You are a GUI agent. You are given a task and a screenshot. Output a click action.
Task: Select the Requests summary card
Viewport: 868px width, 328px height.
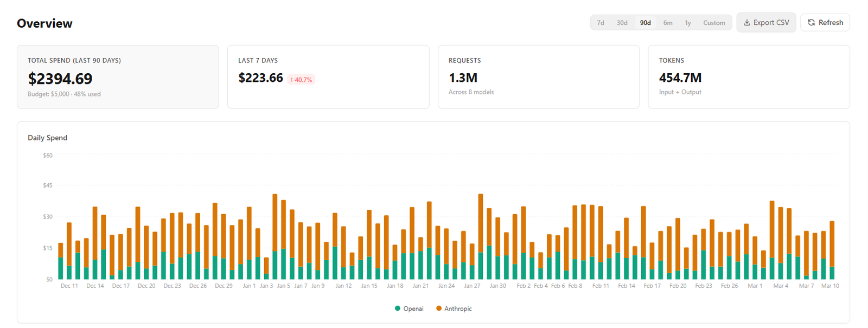tap(538, 77)
